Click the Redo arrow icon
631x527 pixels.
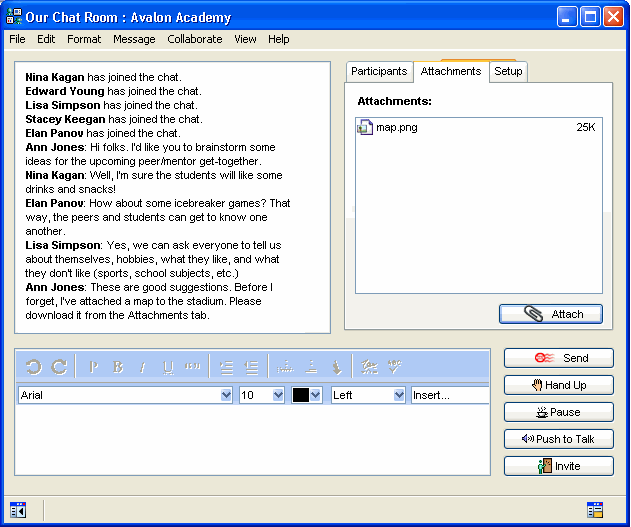coord(59,367)
